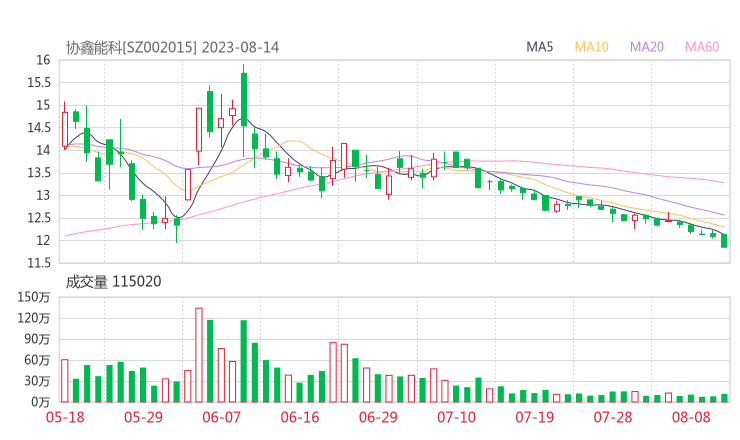Click the 05-18 date label
The image size is (740, 440).
point(65,417)
